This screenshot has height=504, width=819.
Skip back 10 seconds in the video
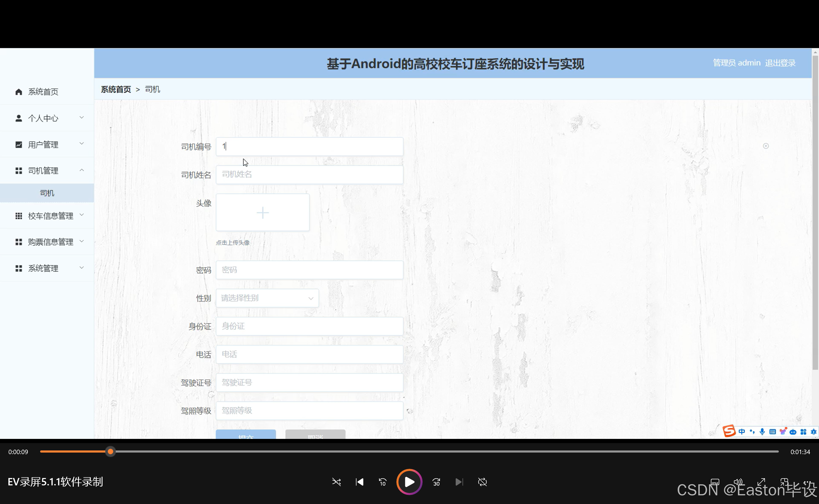click(x=382, y=482)
